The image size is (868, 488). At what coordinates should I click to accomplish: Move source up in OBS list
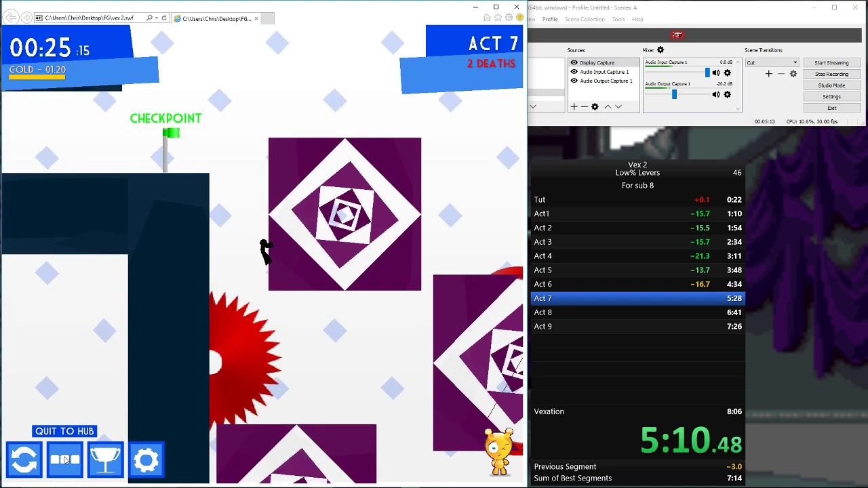tap(608, 106)
